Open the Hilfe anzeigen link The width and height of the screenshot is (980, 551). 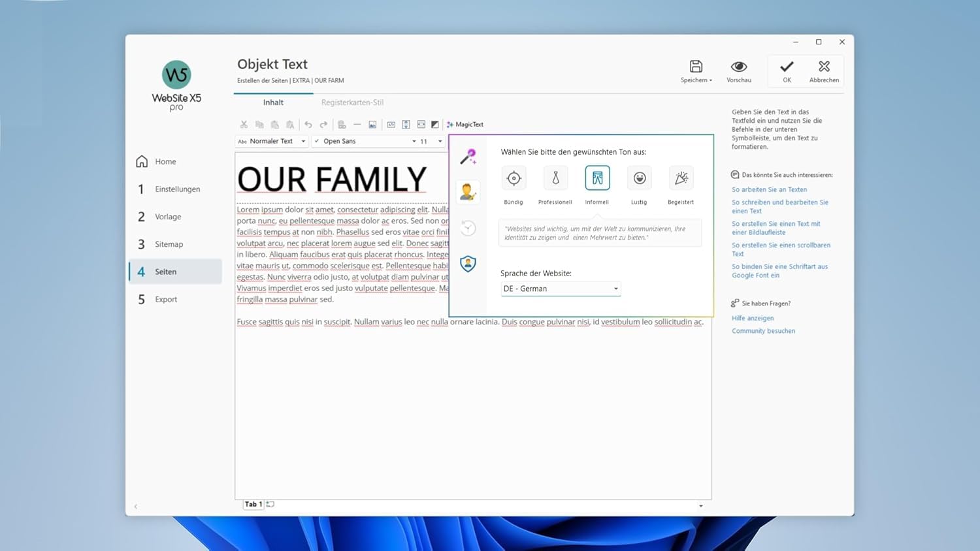pyautogui.click(x=753, y=318)
